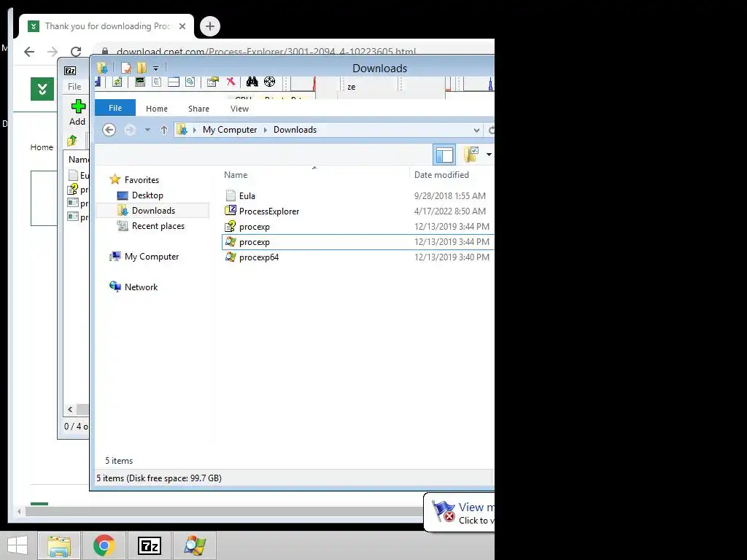The width and height of the screenshot is (747, 560).
Task: Open 7-Zip from the taskbar
Action: pyautogui.click(x=149, y=545)
